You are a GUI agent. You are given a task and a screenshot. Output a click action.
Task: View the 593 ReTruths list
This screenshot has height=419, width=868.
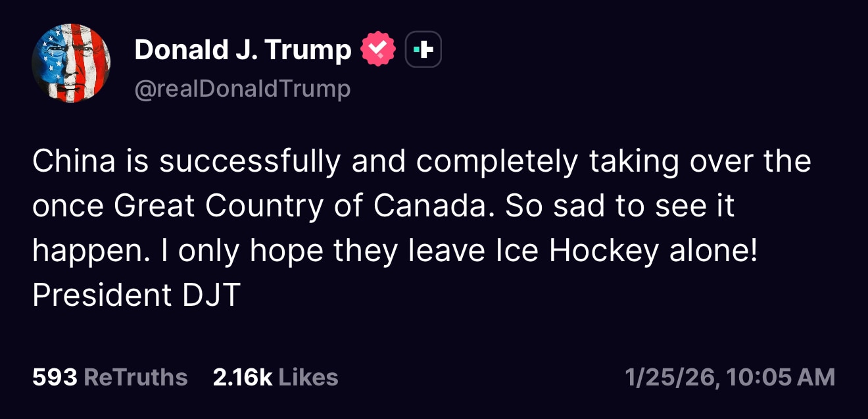point(110,378)
